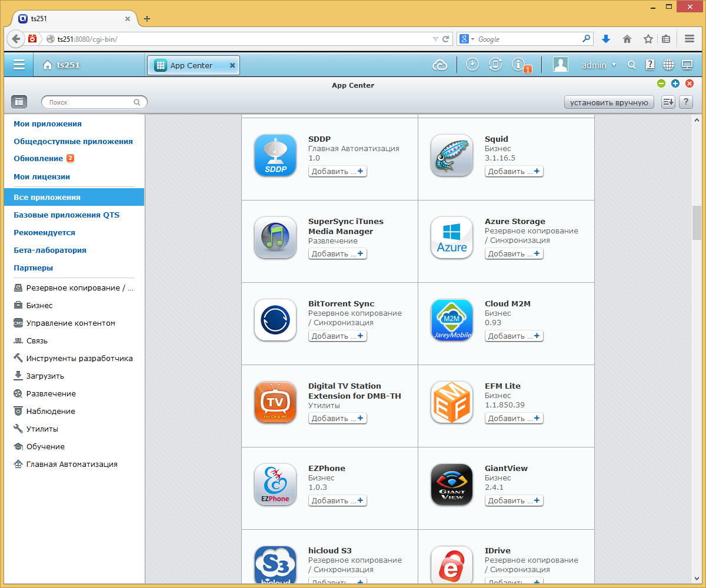This screenshot has height=588, width=706.
Task: Open QTS search magnifier icon
Action: (x=632, y=65)
